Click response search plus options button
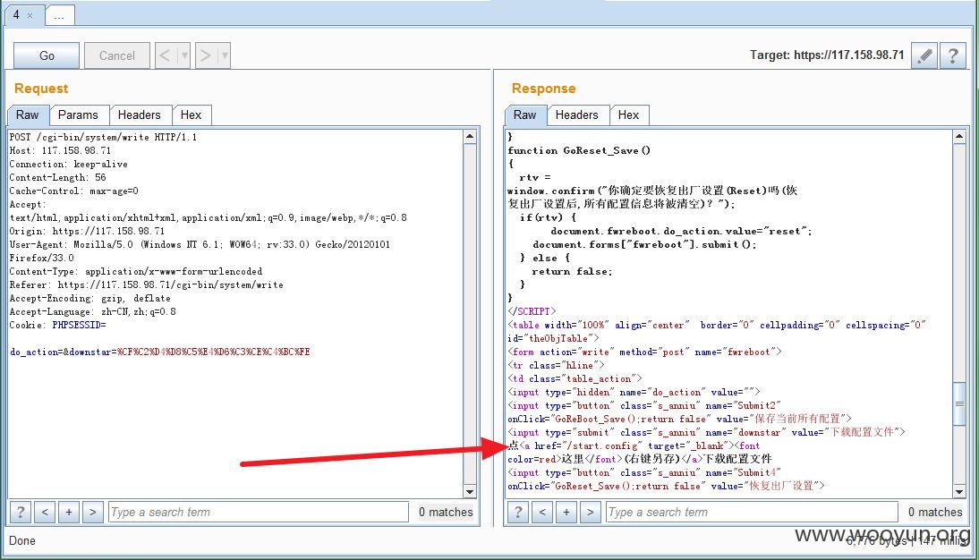Screen dimensions: 979x560 pyautogui.click(x=566, y=512)
